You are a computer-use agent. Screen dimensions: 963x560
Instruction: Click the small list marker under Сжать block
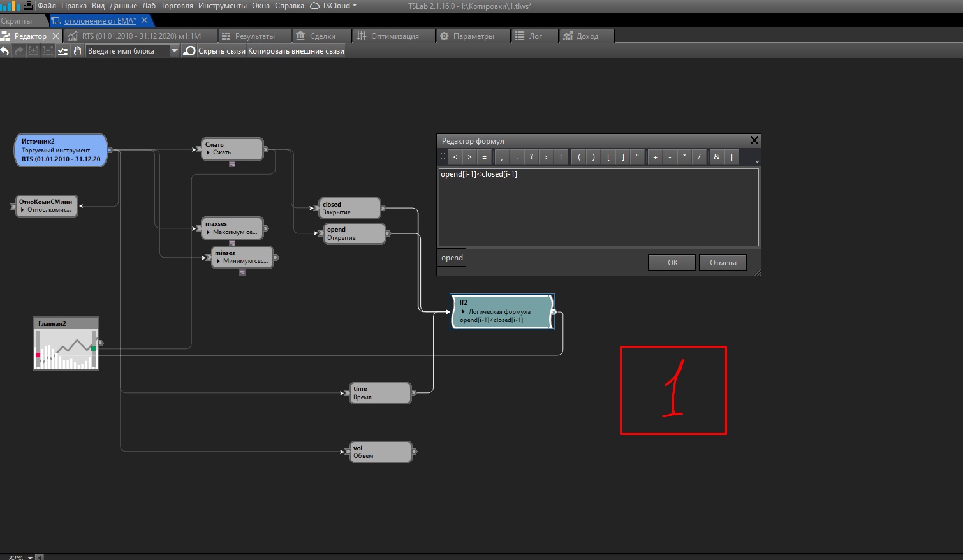pyautogui.click(x=232, y=164)
